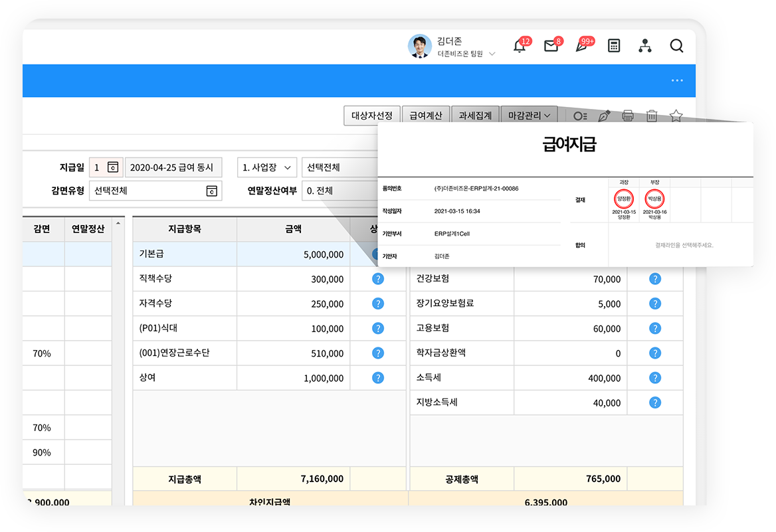Click the 양정환 approval stamp in popup

click(624, 199)
